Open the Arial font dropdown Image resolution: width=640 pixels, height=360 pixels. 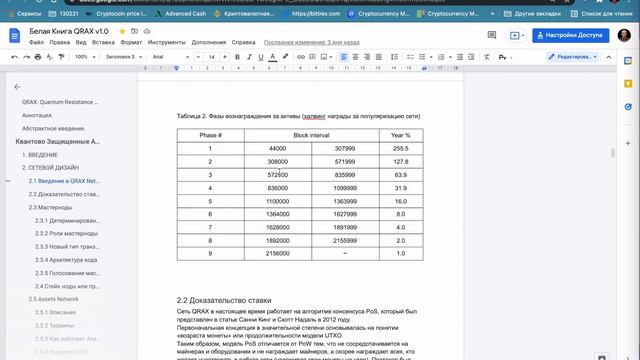coord(171,57)
